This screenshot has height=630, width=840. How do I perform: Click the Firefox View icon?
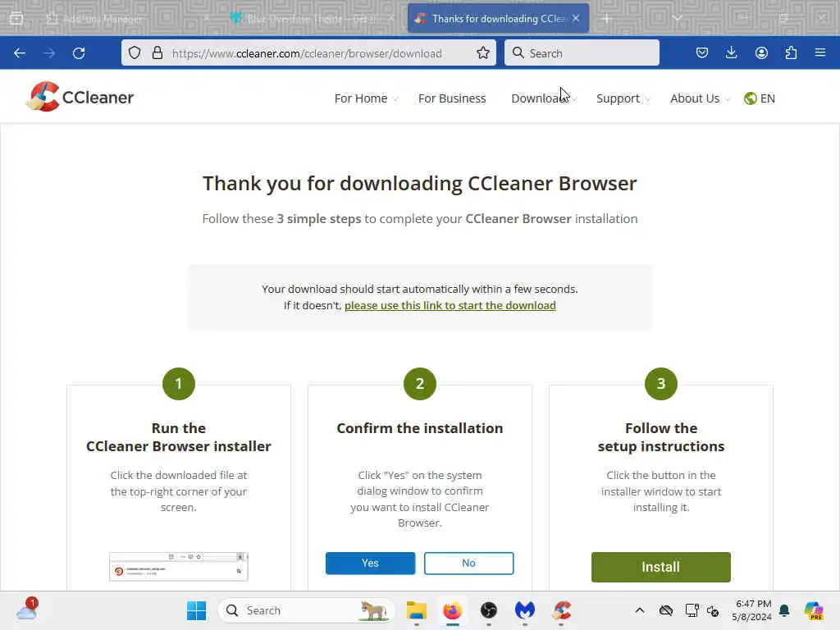(16, 18)
